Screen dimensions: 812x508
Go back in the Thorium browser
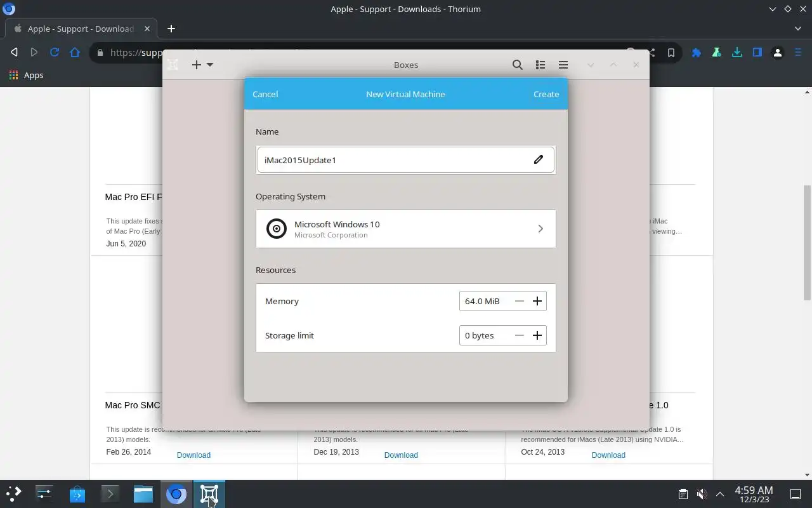tap(14, 52)
